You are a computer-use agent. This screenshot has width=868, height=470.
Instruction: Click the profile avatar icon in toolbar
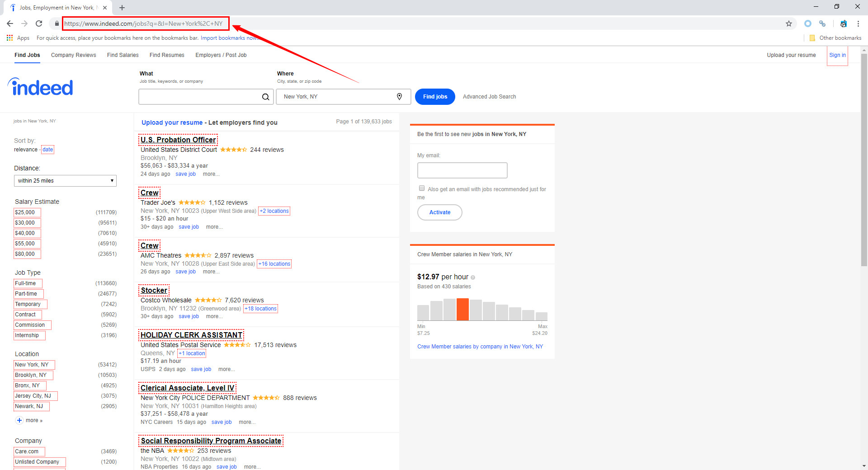click(844, 23)
